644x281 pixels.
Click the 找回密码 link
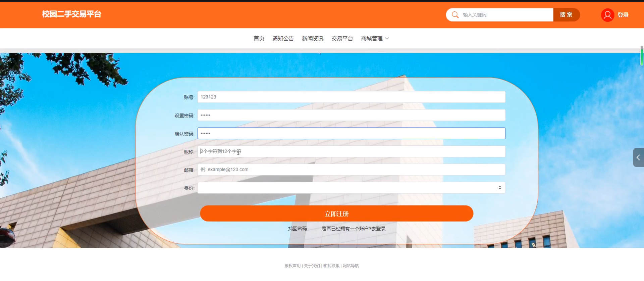tap(298, 229)
